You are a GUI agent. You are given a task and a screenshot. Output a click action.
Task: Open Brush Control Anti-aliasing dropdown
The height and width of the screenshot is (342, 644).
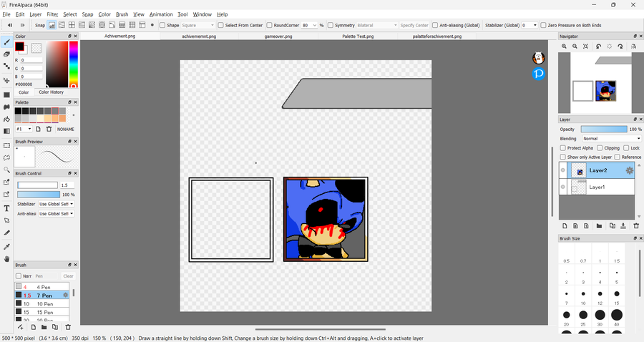[x=57, y=214]
